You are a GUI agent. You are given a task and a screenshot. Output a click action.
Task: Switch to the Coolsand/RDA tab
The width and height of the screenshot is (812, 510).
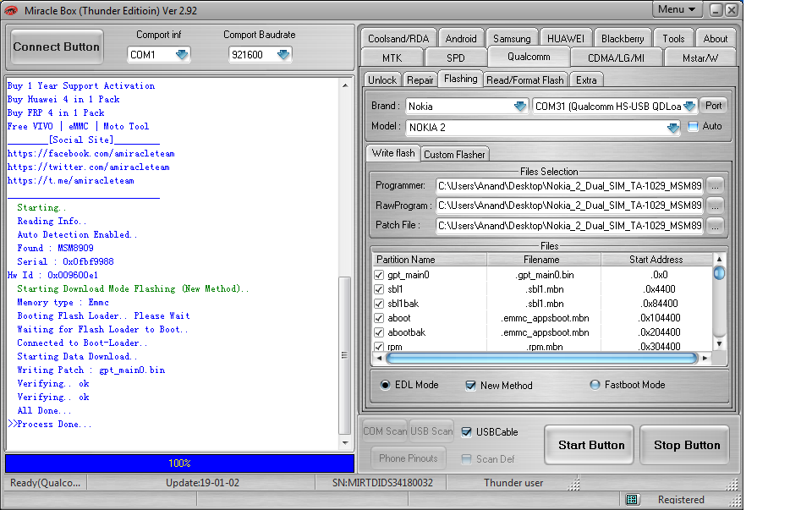tap(398, 38)
